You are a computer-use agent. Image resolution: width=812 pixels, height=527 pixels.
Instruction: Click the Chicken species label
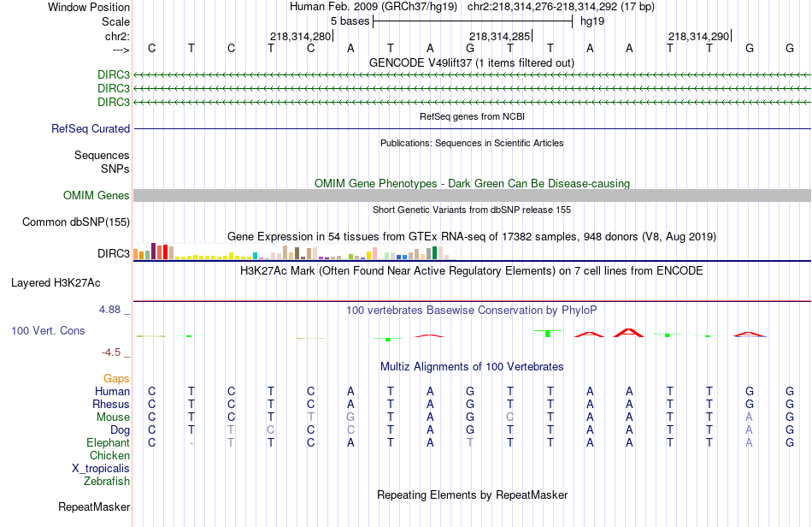click(x=109, y=455)
